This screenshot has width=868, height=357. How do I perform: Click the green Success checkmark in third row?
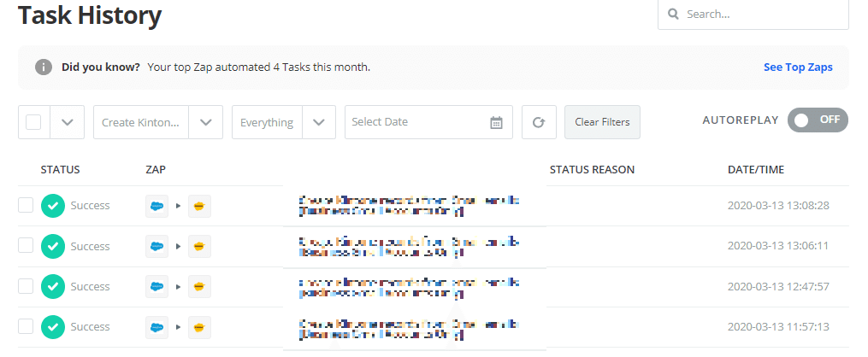tap(53, 286)
